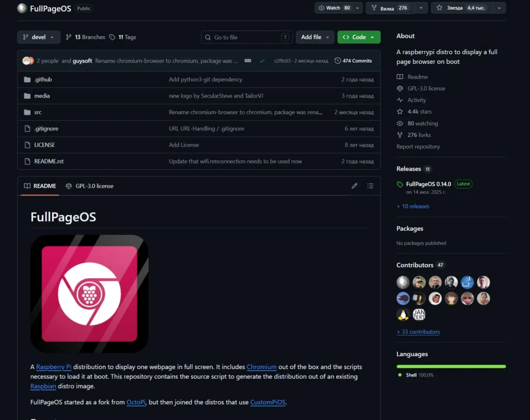Open the .github folder
Image resolution: width=530 pixels, height=420 pixels.
[43, 79]
